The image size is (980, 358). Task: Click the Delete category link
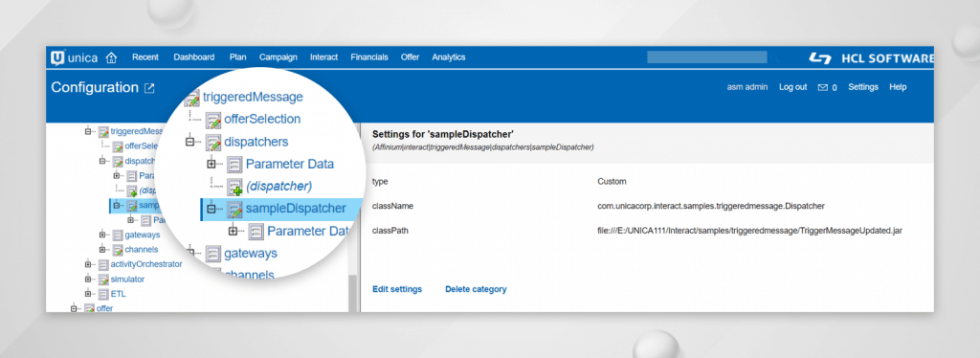click(476, 289)
